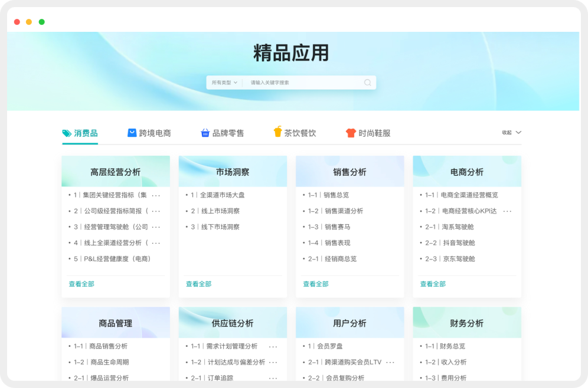588x388 pixels.
Task: Click ellipsis beside 跨渠道购买会员LTV
Action: pyautogui.click(x=390, y=363)
